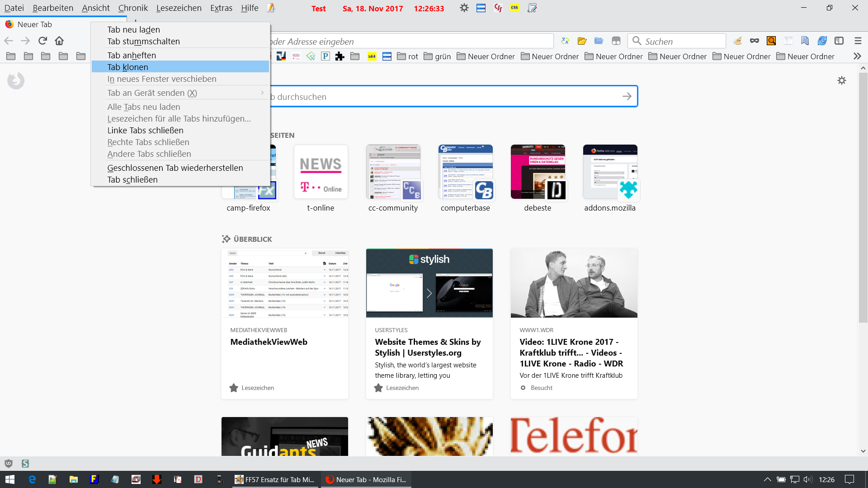Open the translate page icon
The height and width of the screenshot is (488, 868).
(x=565, y=41)
